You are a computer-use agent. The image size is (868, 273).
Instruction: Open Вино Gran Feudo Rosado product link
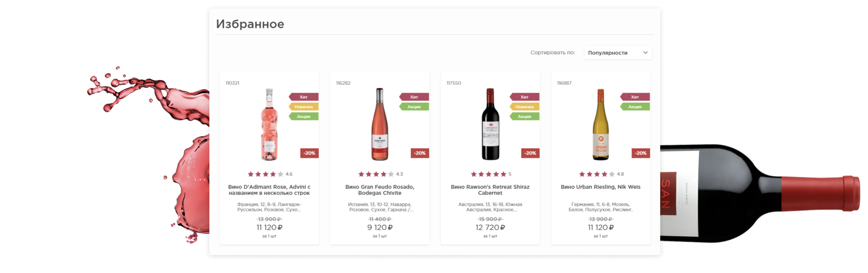point(379,190)
